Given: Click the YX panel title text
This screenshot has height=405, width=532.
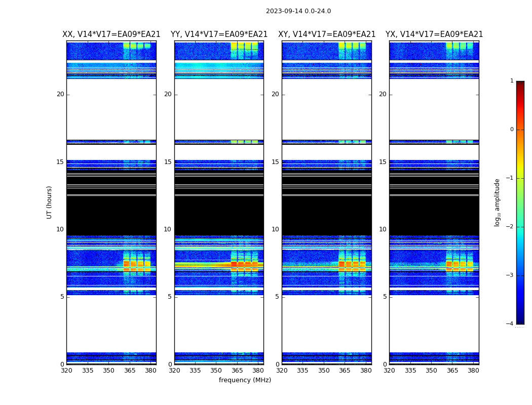Looking at the screenshot, I should pyautogui.click(x=434, y=34).
